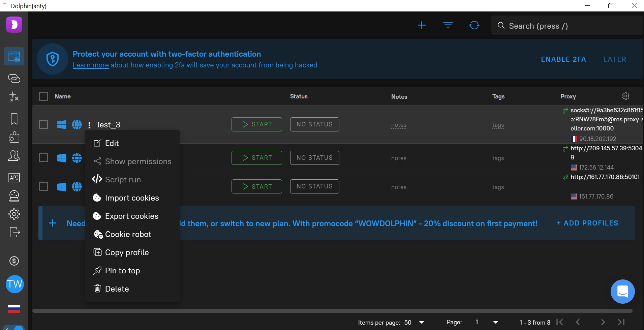Open table column settings gear

pos(626,96)
